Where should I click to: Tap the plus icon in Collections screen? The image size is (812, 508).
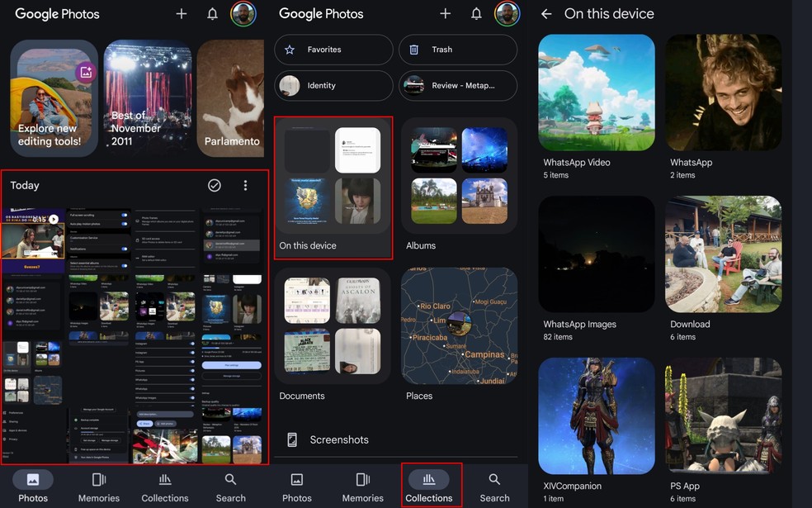[x=446, y=13]
